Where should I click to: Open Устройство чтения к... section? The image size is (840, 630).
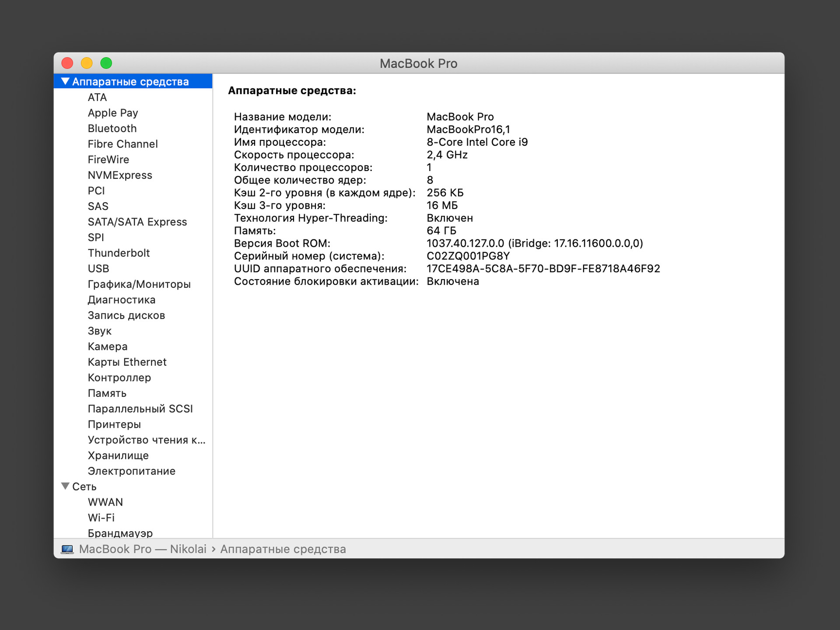pos(147,440)
